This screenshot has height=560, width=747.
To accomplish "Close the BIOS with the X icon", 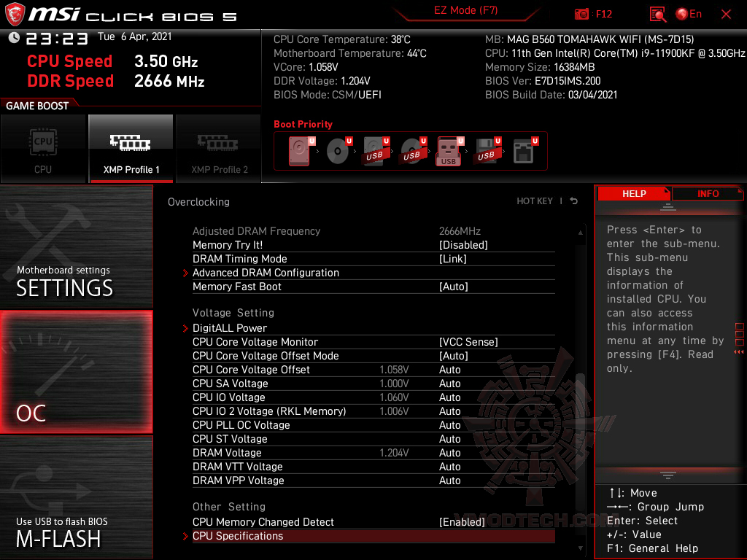I will point(726,15).
